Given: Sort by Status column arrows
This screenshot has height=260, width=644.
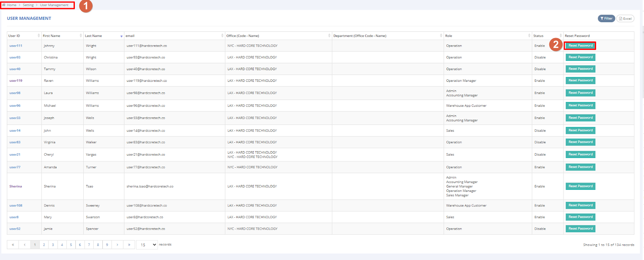Looking at the screenshot, I should pyautogui.click(x=561, y=36).
